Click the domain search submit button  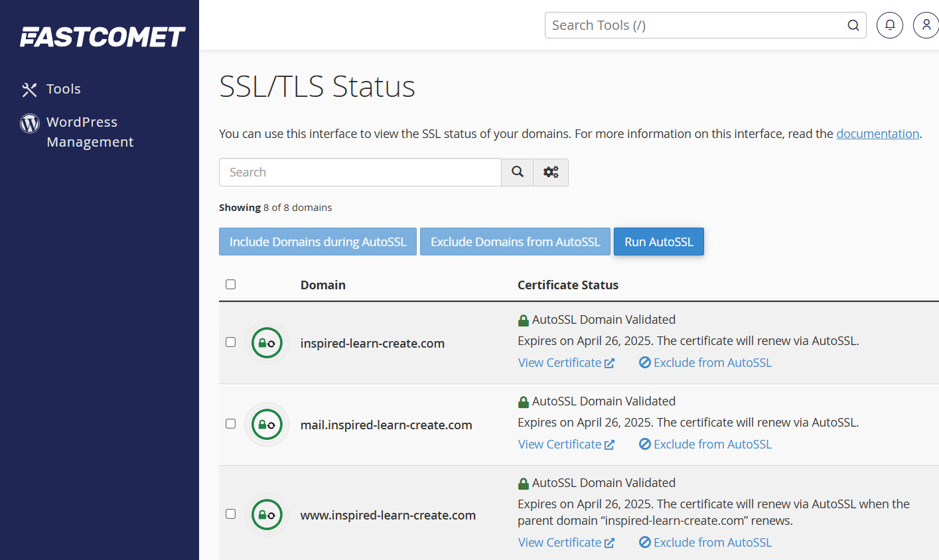[x=517, y=172]
